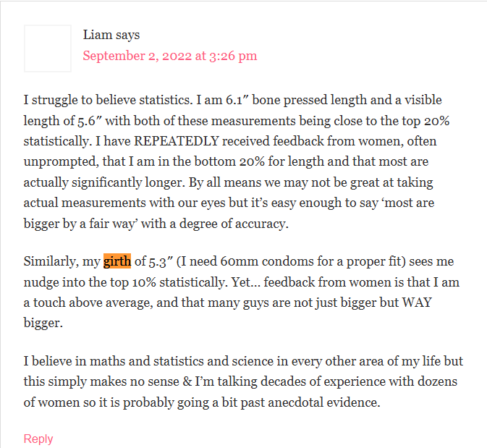The image size is (487, 448).
Task: Click the orange highlighted word girth
Action: (117, 261)
